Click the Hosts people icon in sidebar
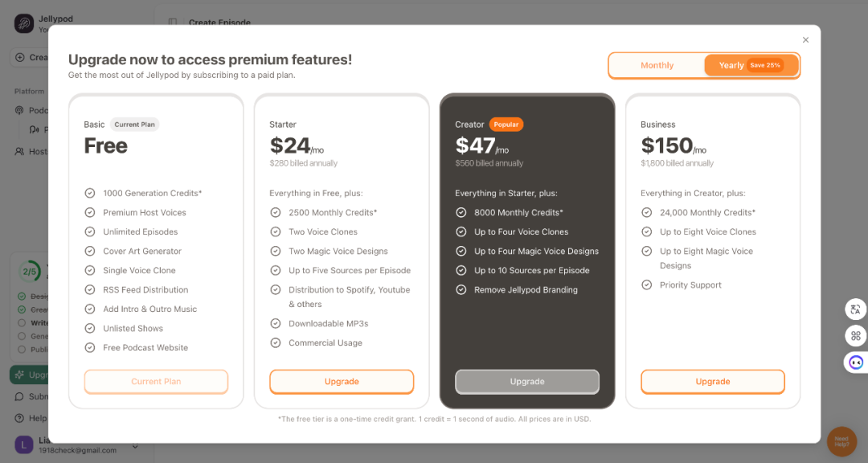 pyautogui.click(x=19, y=151)
